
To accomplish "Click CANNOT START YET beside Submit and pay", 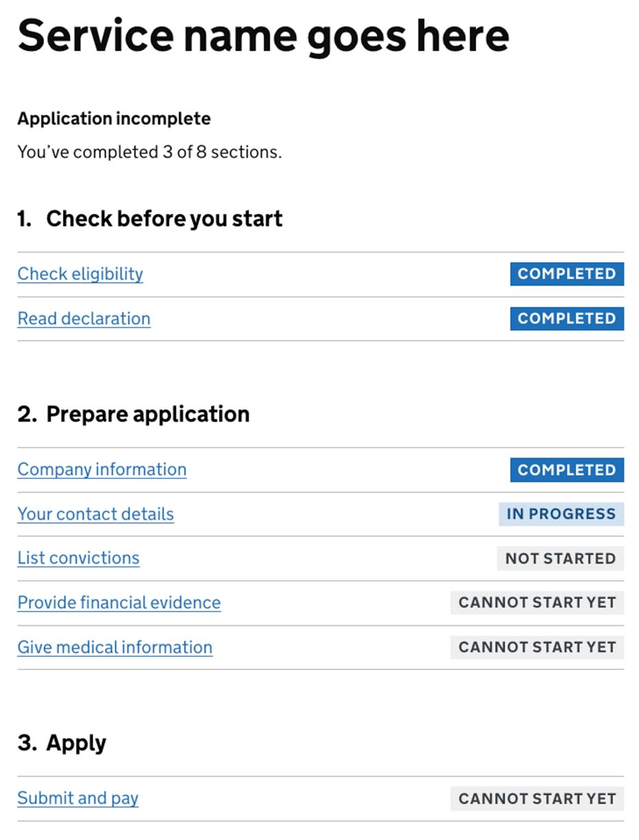I will 536,798.
